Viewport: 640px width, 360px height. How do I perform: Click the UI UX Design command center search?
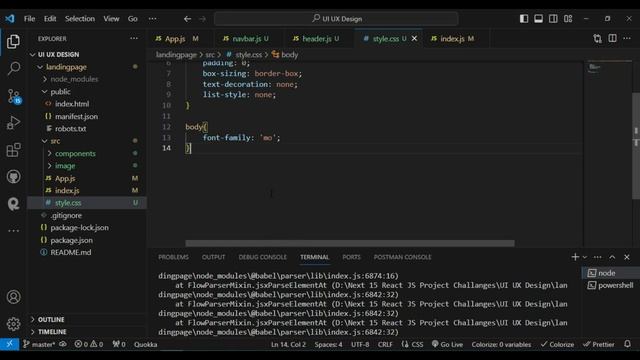point(336,19)
